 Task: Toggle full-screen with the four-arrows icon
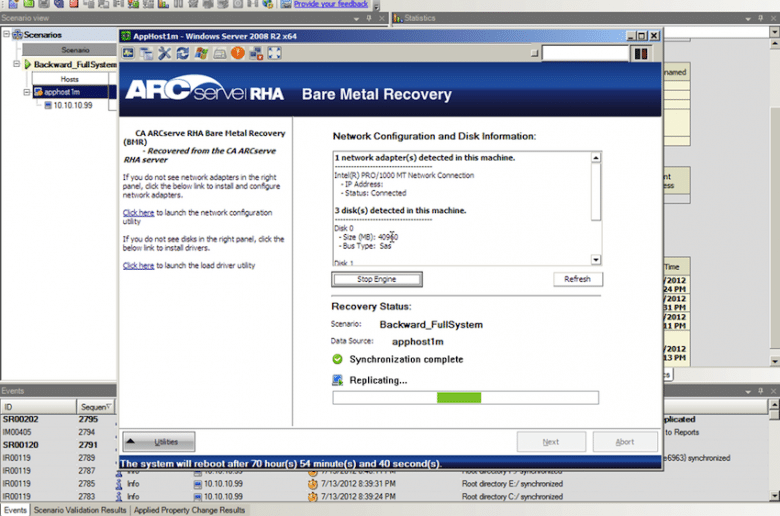[274, 53]
